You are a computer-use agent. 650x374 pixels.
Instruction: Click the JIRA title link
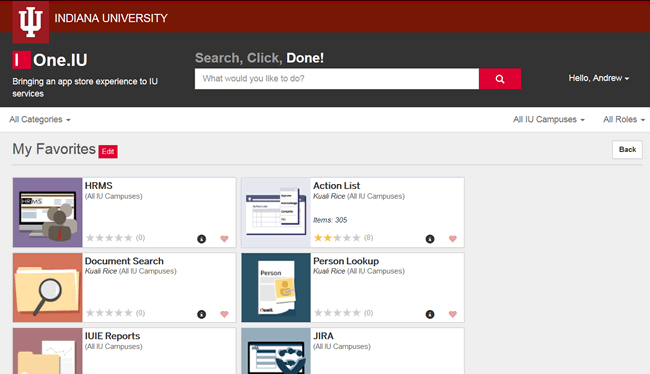(x=323, y=336)
